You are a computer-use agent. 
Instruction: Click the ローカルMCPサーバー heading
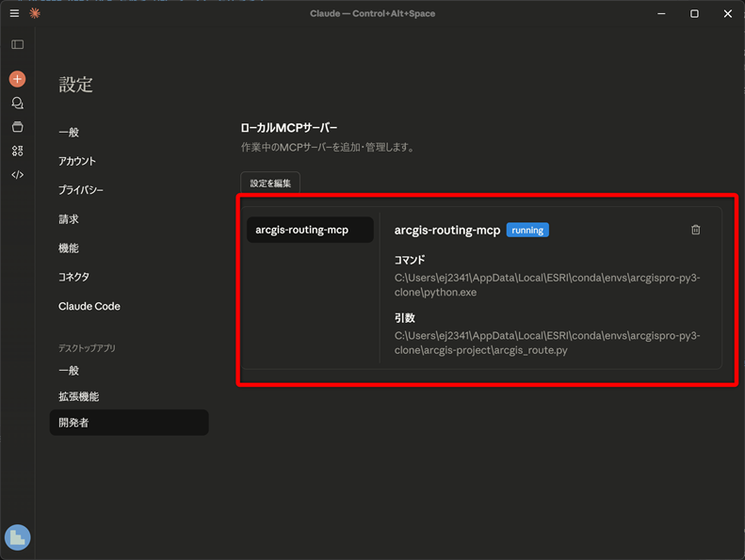tap(289, 128)
